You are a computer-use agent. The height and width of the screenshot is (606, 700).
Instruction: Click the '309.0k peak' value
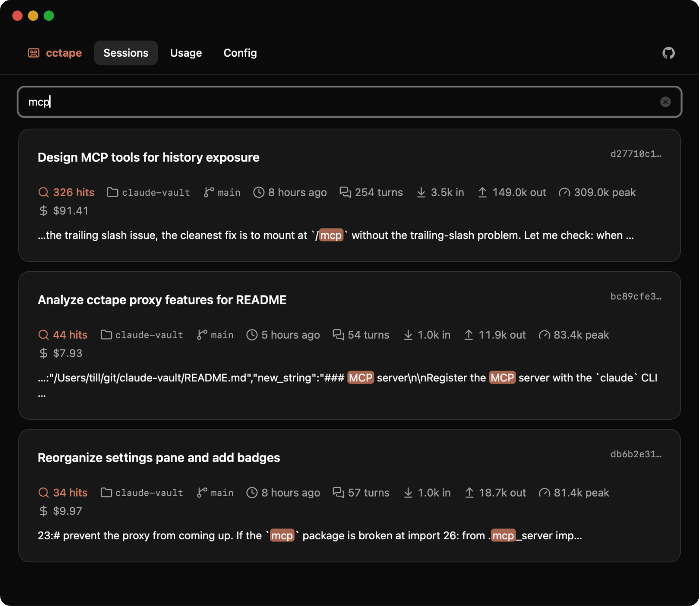click(605, 192)
